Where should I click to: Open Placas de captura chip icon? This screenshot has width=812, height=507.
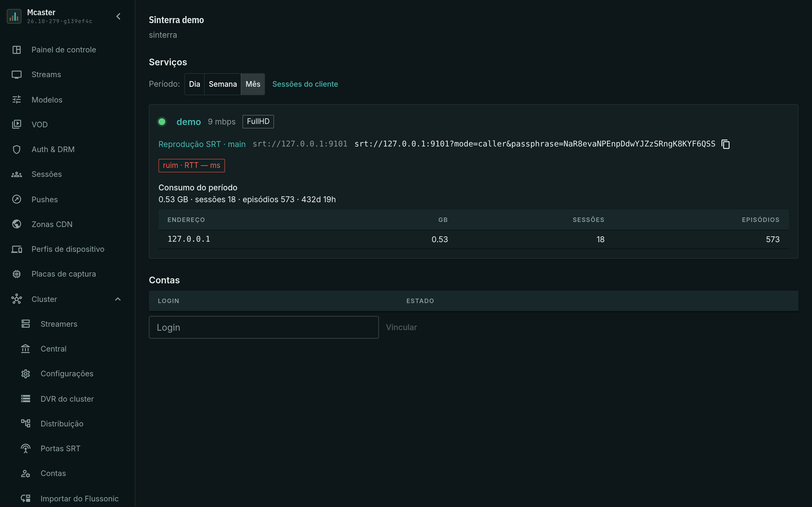(16, 274)
